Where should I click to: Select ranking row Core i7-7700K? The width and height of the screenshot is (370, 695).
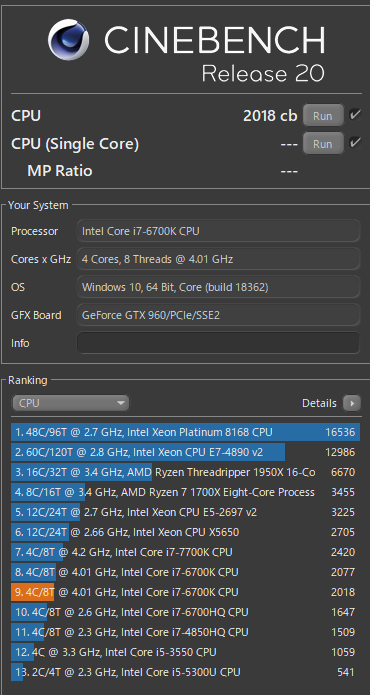pos(186,552)
